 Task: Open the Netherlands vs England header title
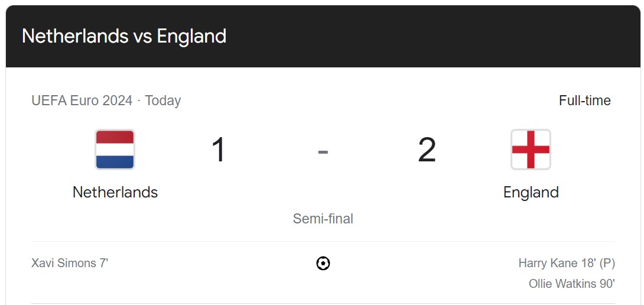click(124, 36)
